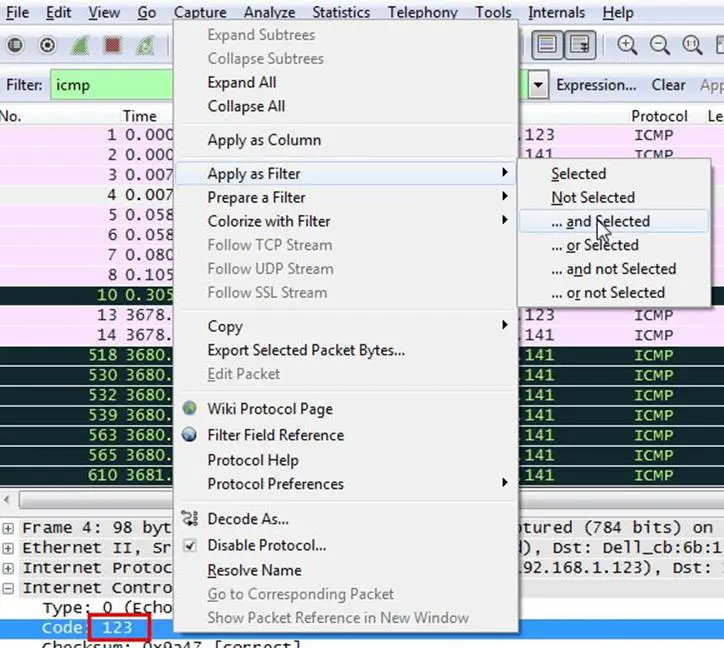Viewport: 724px width, 648px height.
Task: Stop the capture with the red square icon
Action: (113, 45)
